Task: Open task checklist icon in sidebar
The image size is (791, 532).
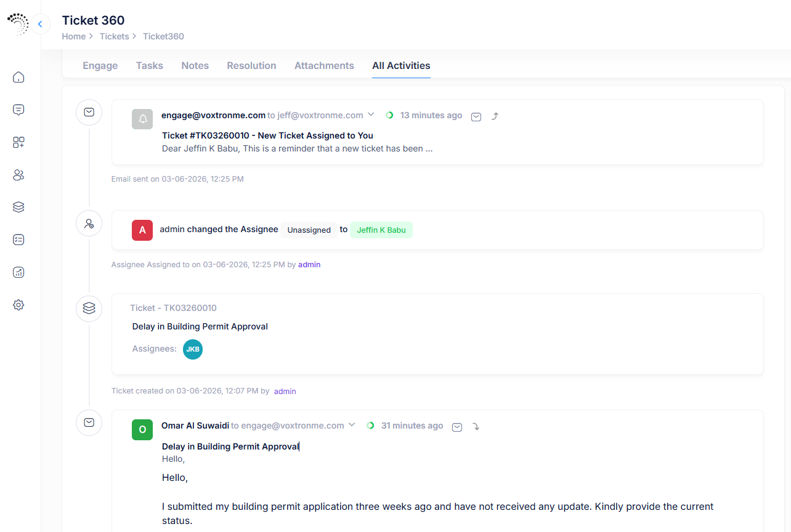Action: point(18,240)
